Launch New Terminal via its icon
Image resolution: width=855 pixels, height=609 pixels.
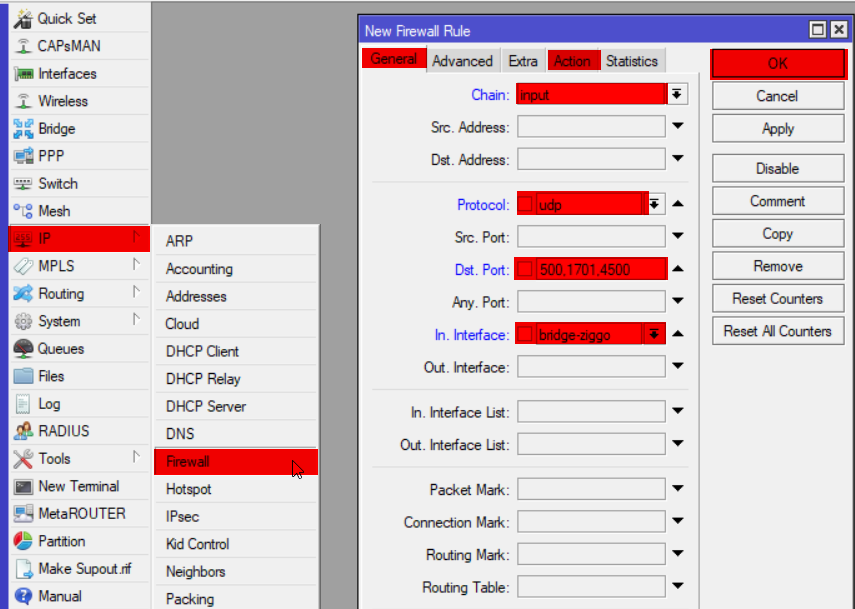(x=23, y=487)
